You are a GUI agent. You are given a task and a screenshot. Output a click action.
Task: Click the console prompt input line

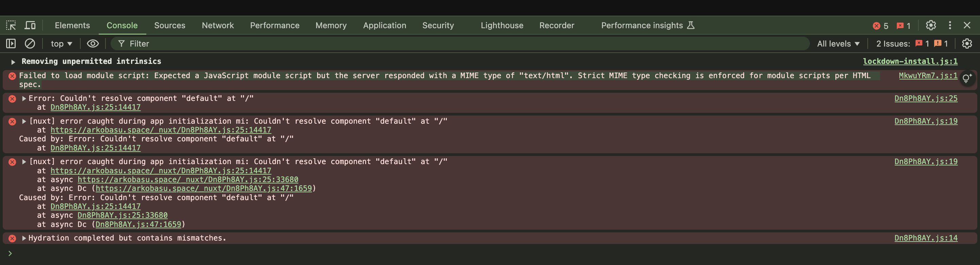coord(494,253)
